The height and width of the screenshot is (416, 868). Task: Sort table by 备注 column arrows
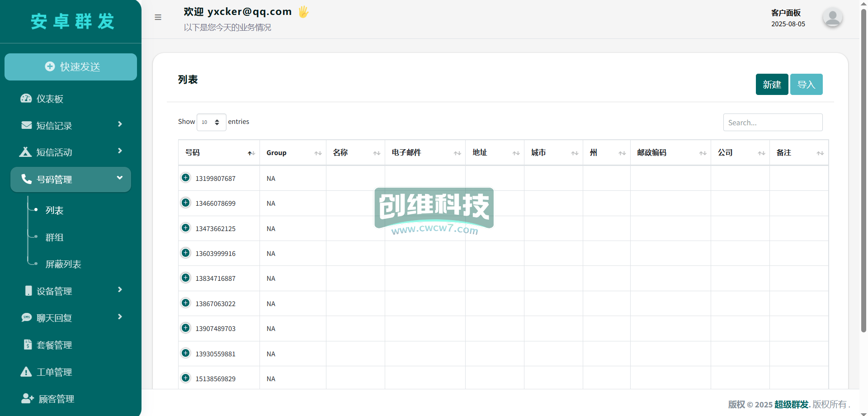coord(820,153)
